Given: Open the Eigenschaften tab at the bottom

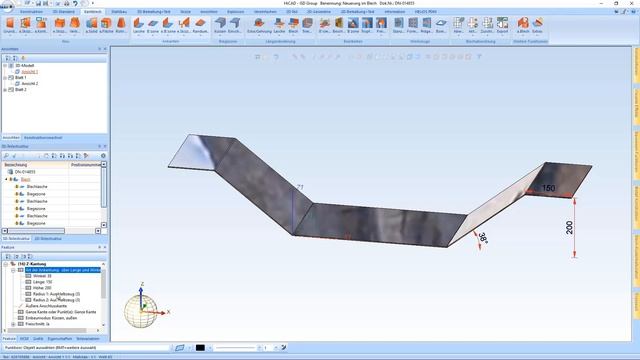Looking at the screenshot, I should [x=60, y=339].
